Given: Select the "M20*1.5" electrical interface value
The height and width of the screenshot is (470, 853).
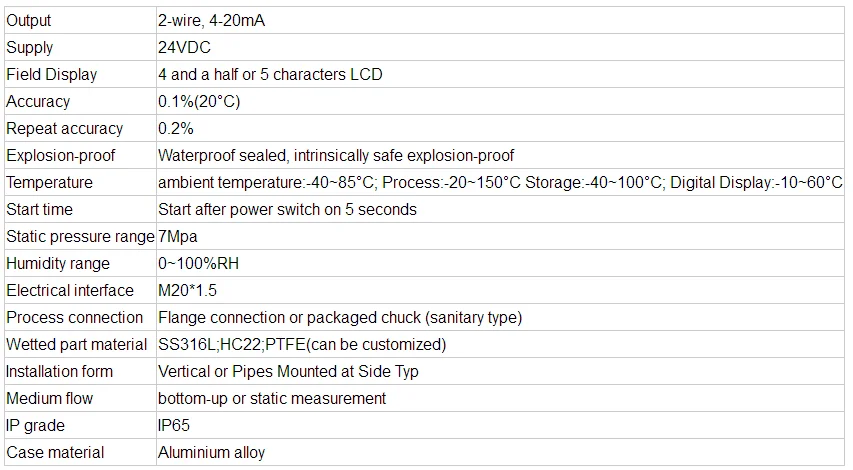Looking at the screenshot, I should [188, 290].
